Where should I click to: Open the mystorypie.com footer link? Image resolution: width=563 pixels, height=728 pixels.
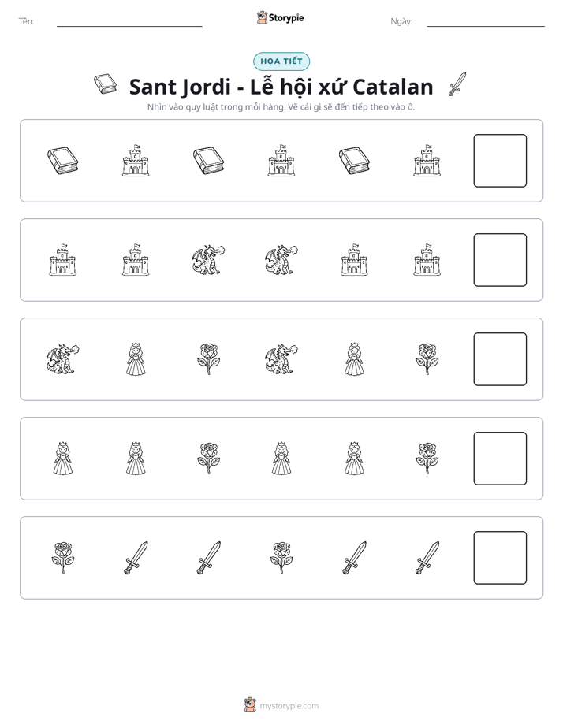pos(289,706)
